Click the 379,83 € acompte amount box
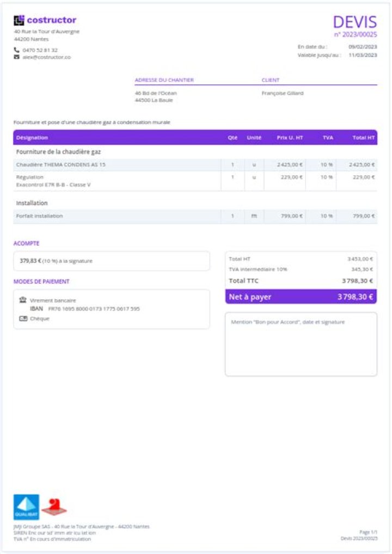 point(111,261)
